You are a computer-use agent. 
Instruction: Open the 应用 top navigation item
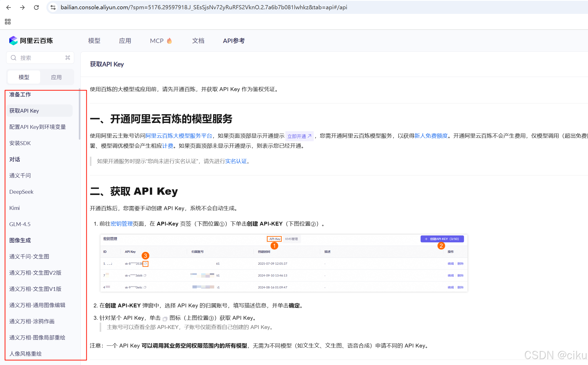(125, 41)
